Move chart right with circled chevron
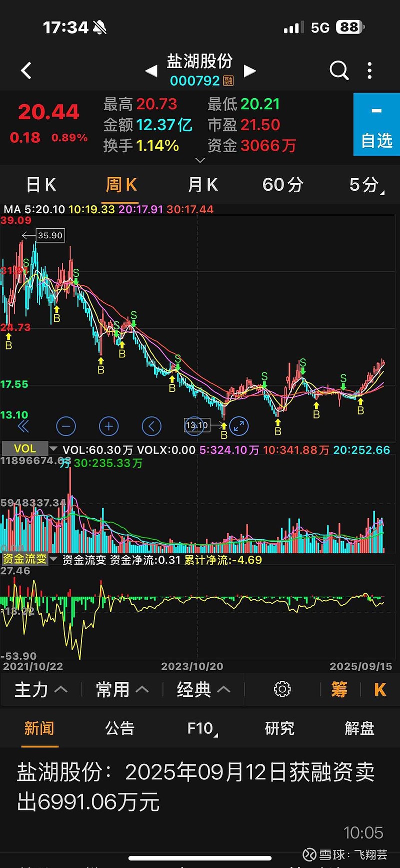Viewport: 400px width, 868px height. click(195, 426)
